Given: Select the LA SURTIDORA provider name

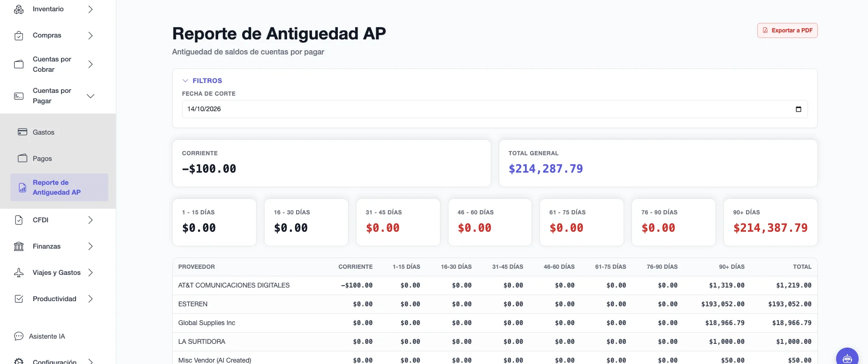Looking at the screenshot, I should click(x=202, y=341).
